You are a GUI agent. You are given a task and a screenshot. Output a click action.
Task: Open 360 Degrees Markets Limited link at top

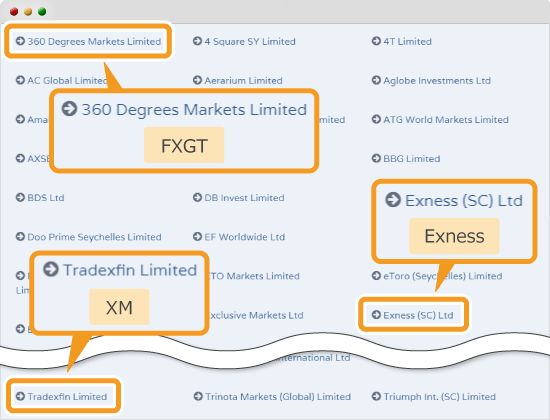(x=94, y=41)
